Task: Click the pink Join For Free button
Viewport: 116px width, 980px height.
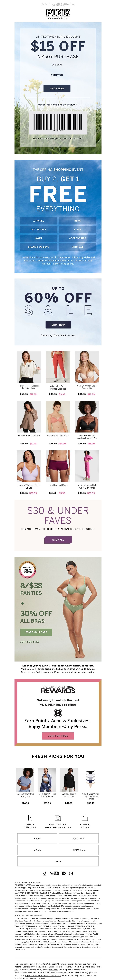Action: point(58,736)
